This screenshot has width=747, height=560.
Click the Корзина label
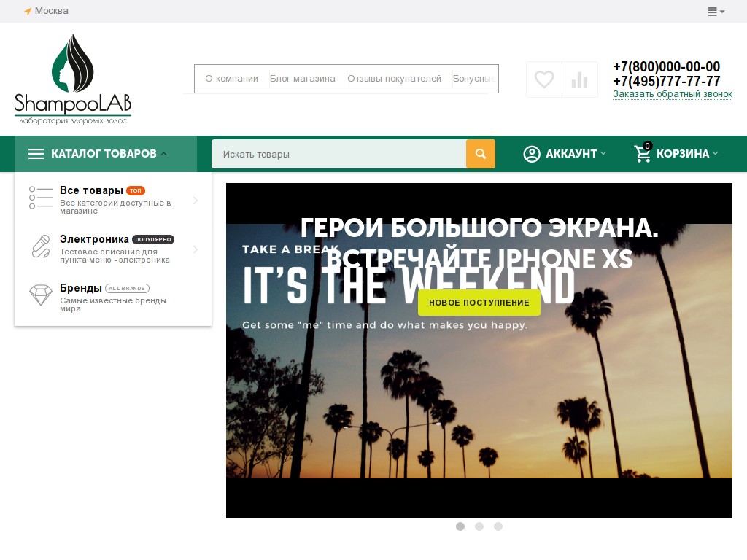(683, 154)
